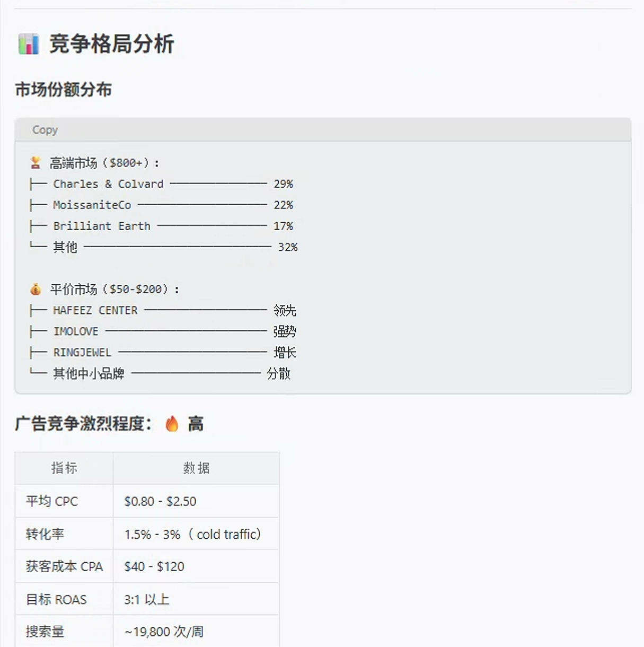This screenshot has height=647, width=644.
Task: Click the money bag icon for 平价市场
Action: click(36, 289)
